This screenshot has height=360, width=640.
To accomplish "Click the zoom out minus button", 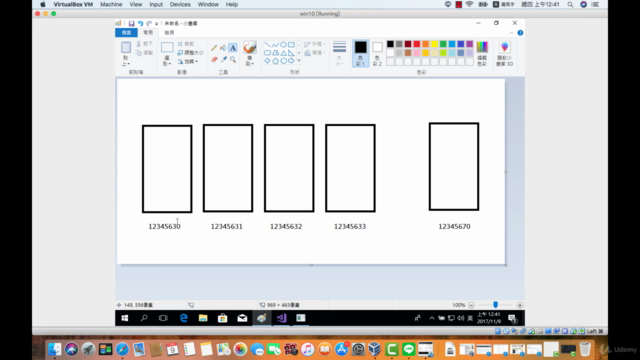I will point(471,305).
